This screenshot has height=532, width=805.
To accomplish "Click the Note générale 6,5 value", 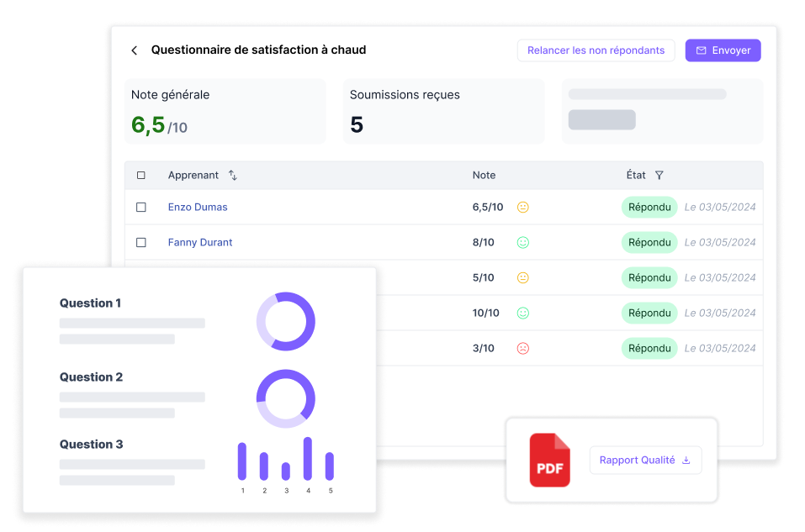I will 148,124.
